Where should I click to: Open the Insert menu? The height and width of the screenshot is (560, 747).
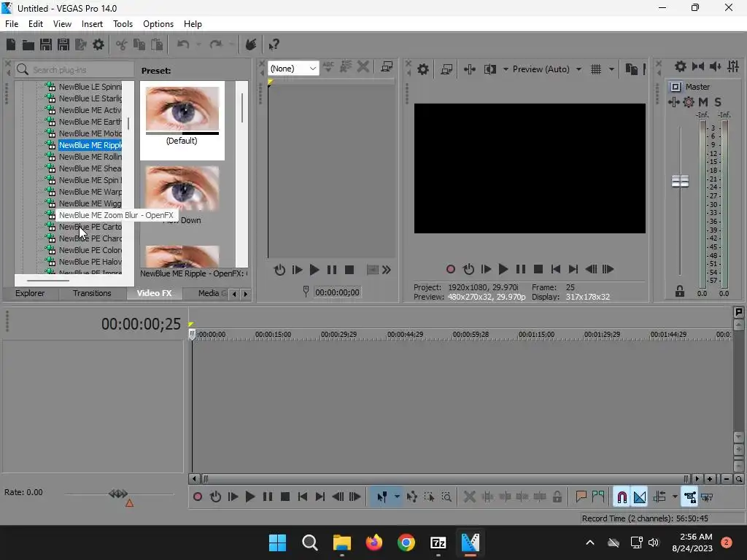click(x=92, y=24)
